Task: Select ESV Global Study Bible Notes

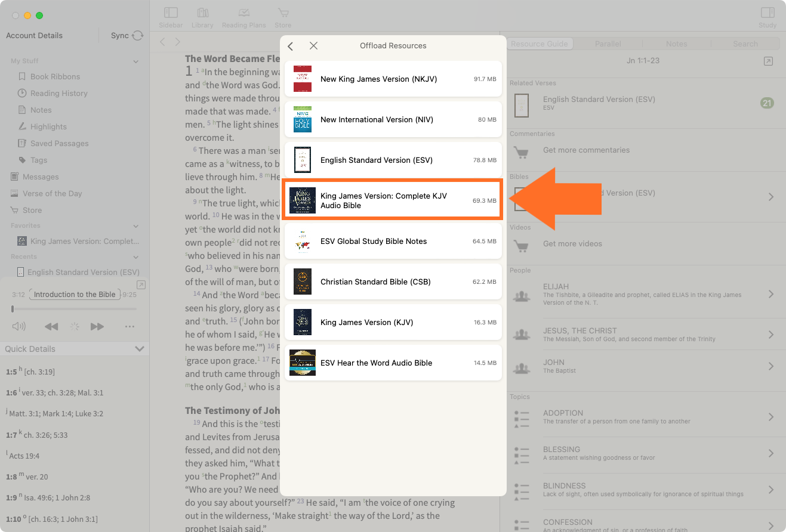Action: pos(393,241)
